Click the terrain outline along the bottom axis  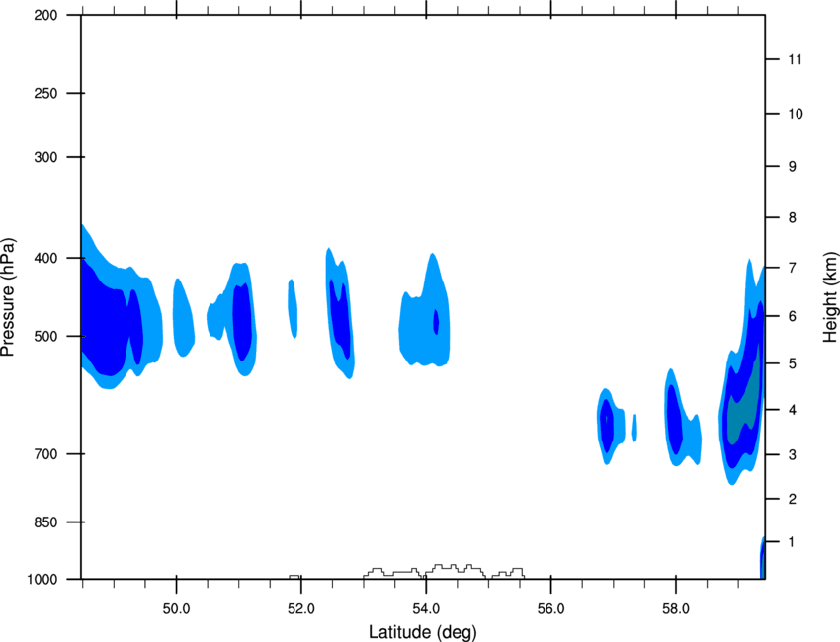(445, 570)
